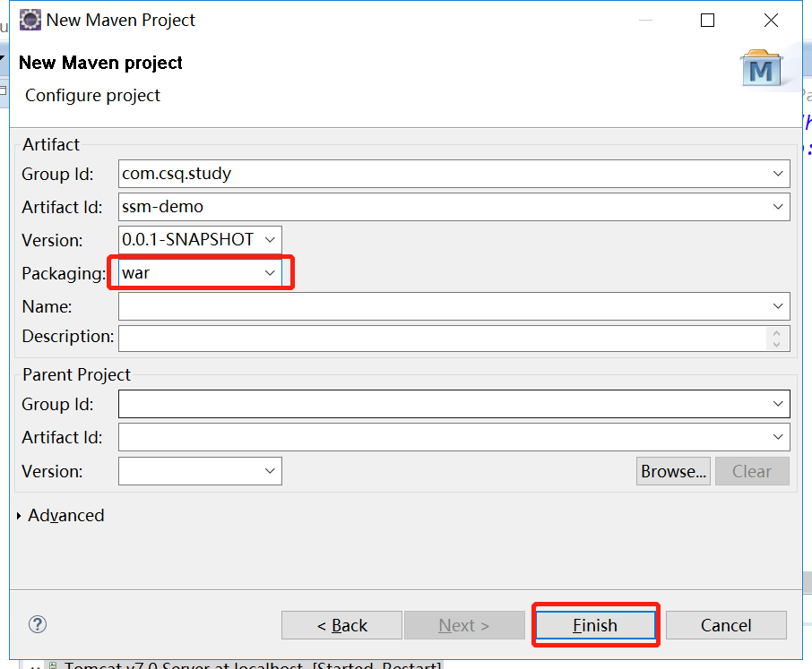Click the "Configure project" subtitle text
The width and height of the screenshot is (812, 669).
tap(92, 96)
